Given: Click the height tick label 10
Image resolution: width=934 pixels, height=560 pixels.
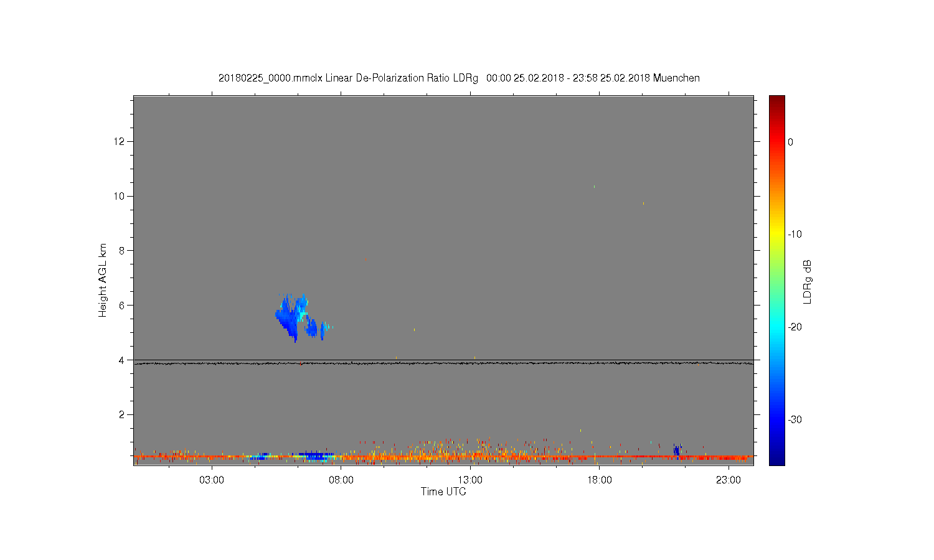Looking at the screenshot, I should point(120,196).
